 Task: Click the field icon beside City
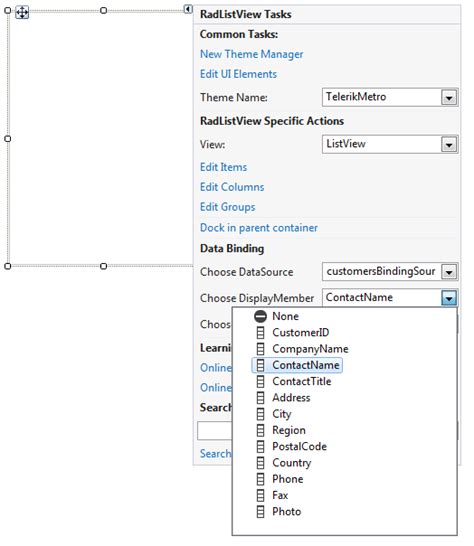260,414
